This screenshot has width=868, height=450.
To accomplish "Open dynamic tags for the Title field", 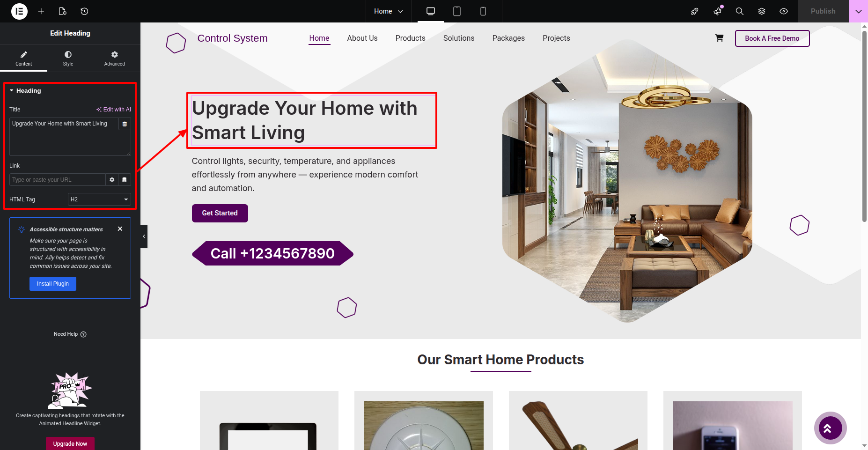I will (125, 124).
